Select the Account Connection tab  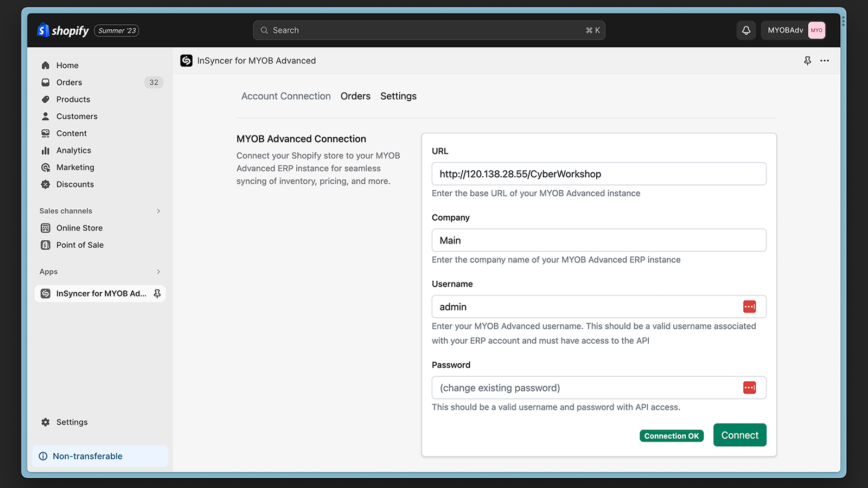(286, 96)
